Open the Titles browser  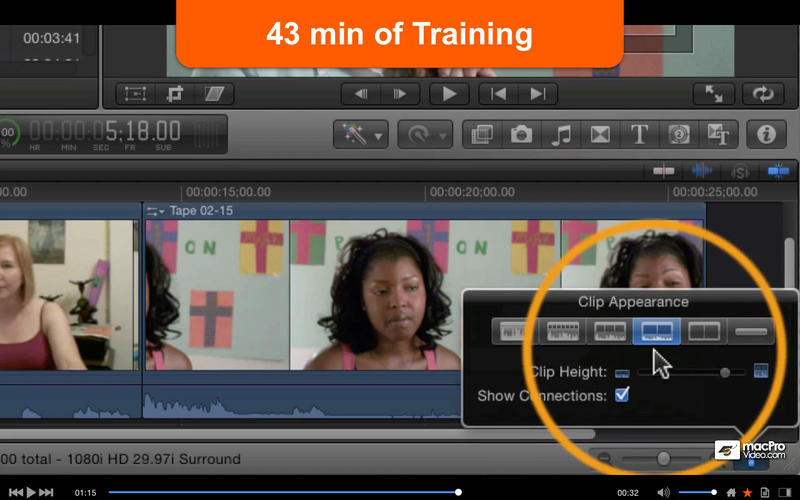tap(640, 134)
